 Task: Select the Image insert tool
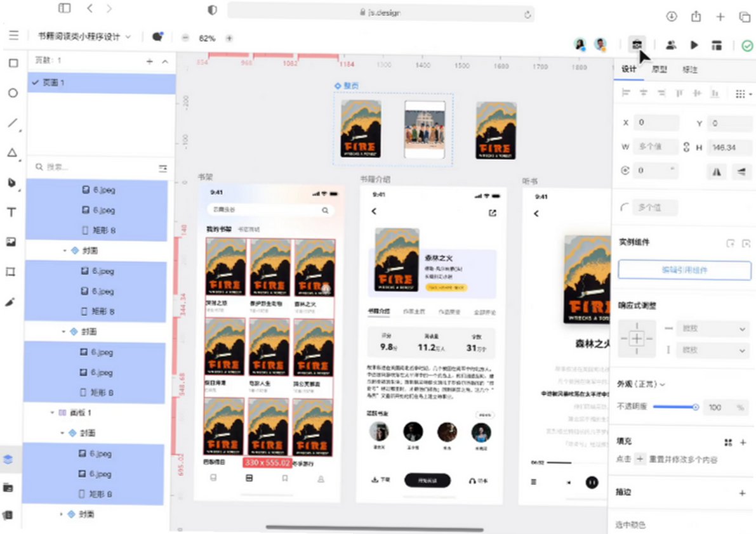pyautogui.click(x=11, y=242)
